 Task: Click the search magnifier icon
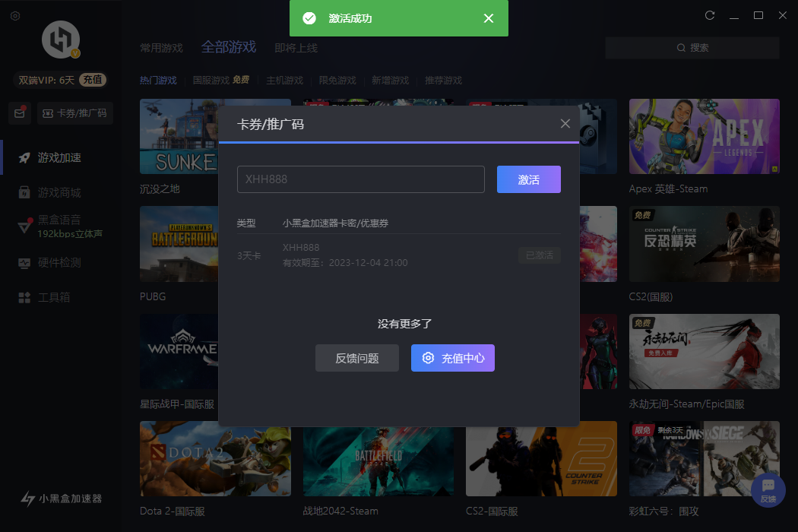pos(681,48)
